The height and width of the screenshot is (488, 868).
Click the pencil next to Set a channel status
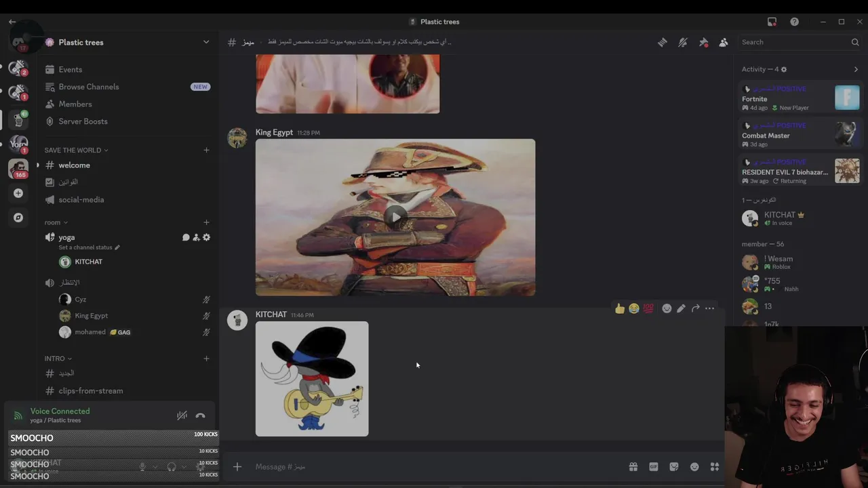pos(117,247)
